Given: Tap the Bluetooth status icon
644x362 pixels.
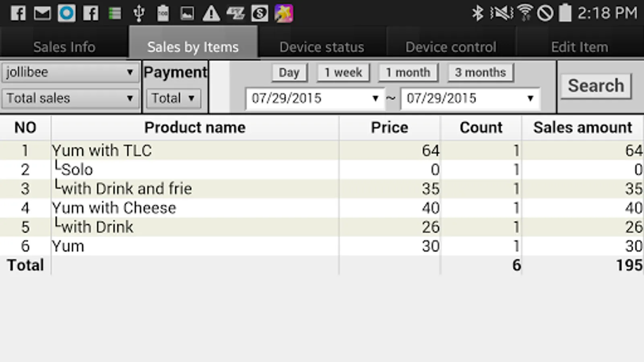Looking at the screenshot, I should [478, 13].
